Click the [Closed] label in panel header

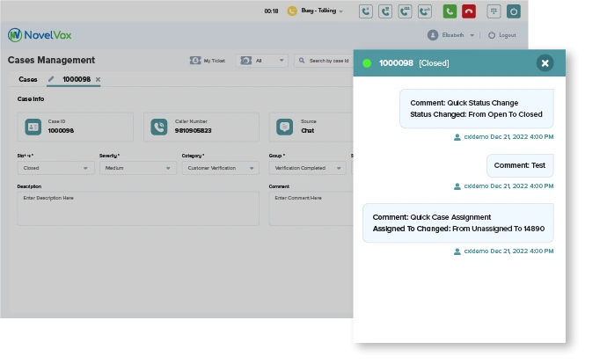pyautogui.click(x=434, y=63)
